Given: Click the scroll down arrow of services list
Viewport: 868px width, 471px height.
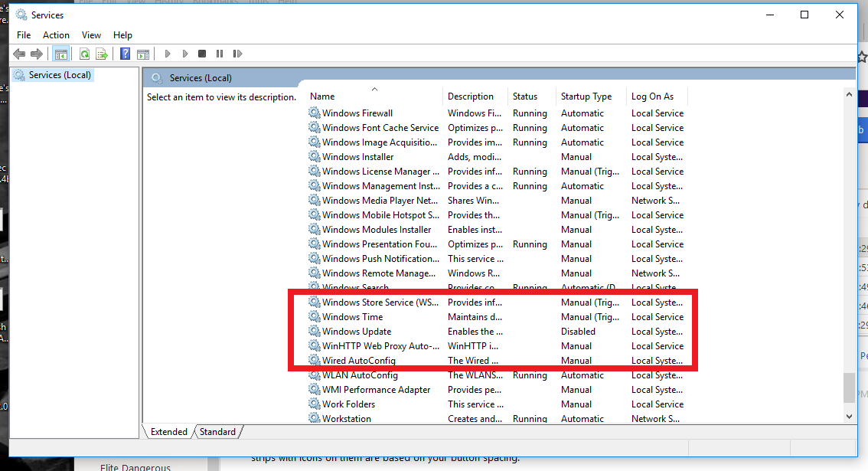Looking at the screenshot, I should 849,417.
